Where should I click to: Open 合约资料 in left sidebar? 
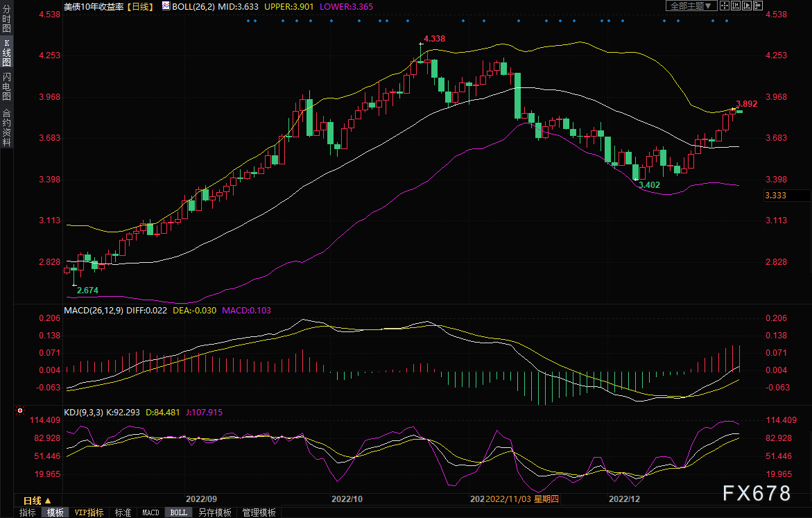6,128
